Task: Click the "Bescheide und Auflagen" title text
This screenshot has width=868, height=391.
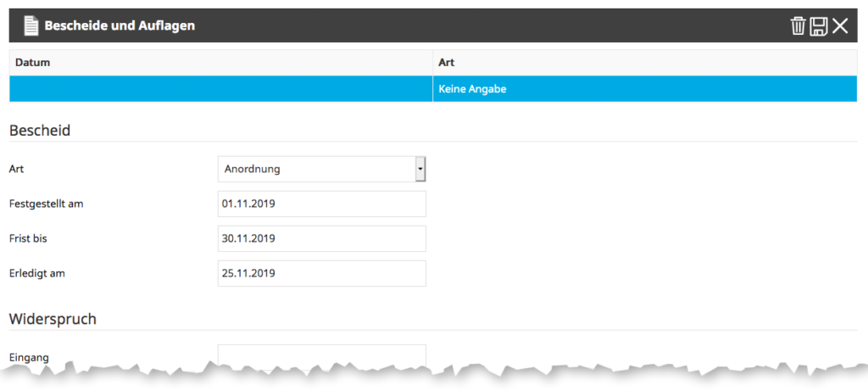Action: (120, 26)
